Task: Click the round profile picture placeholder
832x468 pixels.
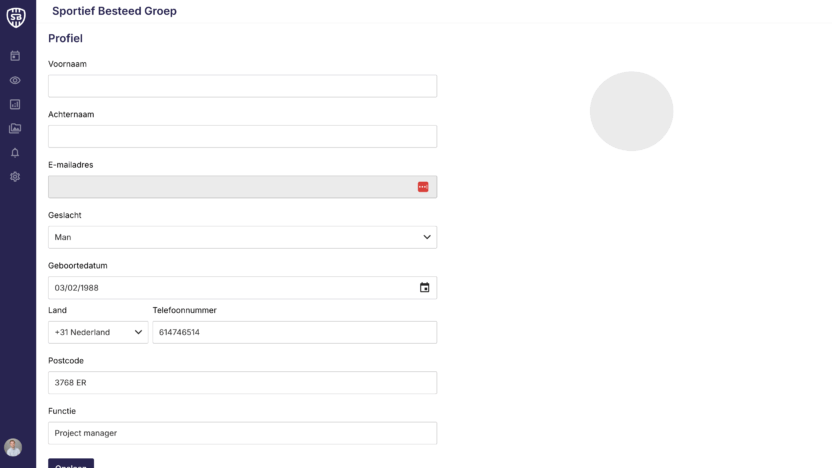Action: coord(631,111)
